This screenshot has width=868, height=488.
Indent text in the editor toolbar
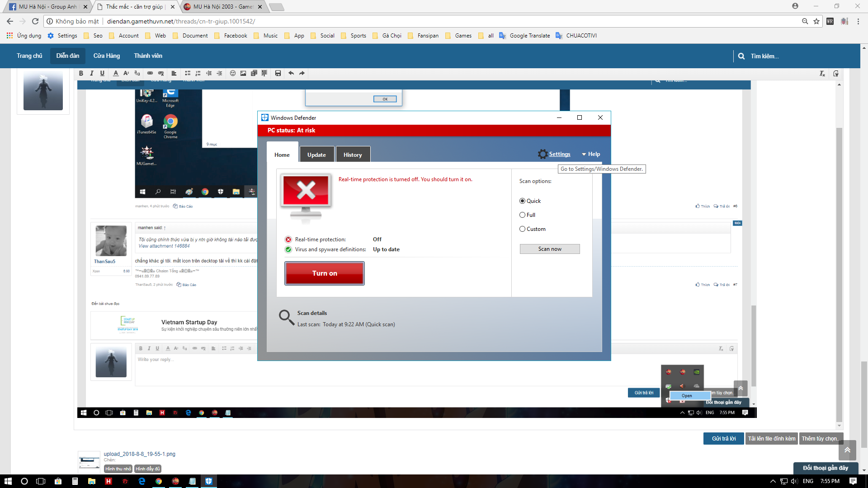pyautogui.click(x=220, y=73)
